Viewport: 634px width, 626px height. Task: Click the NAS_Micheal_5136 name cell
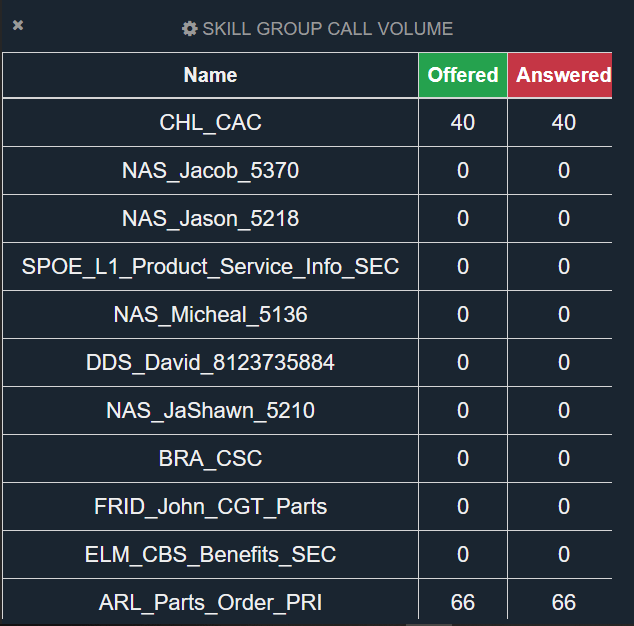210,315
